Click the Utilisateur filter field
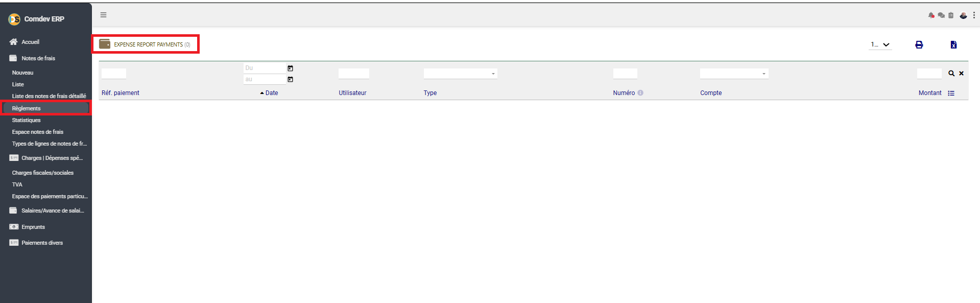Viewport: 980px width, 303px height. pyautogui.click(x=354, y=74)
